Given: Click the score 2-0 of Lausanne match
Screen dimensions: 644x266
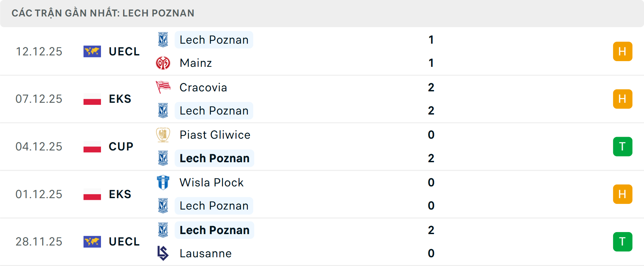Looking at the screenshot, I should point(431,242).
